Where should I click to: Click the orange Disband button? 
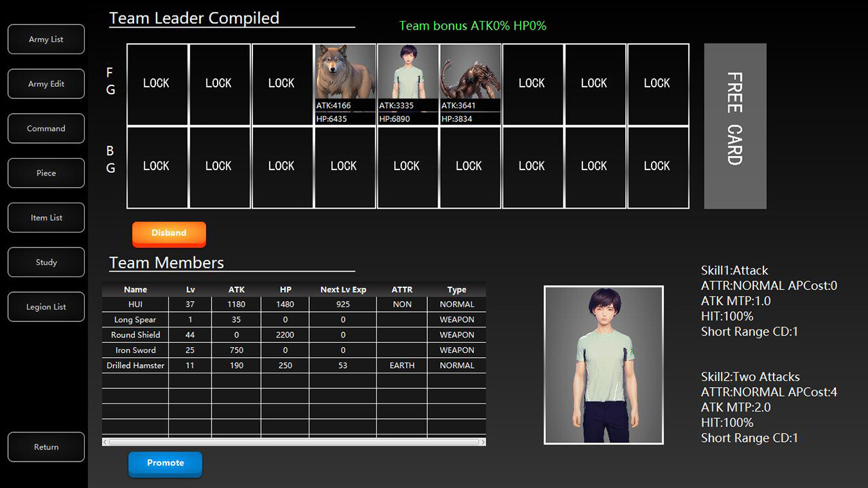(169, 233)
